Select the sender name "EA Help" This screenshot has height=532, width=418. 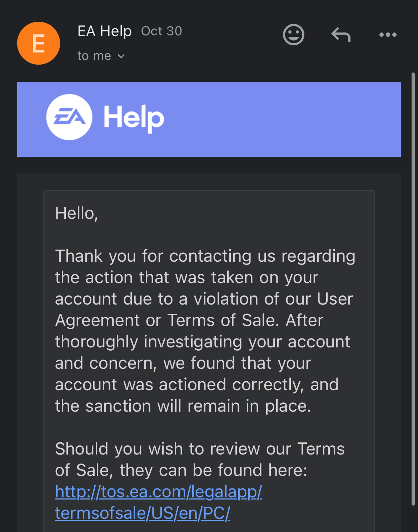[x=105, y=31]
